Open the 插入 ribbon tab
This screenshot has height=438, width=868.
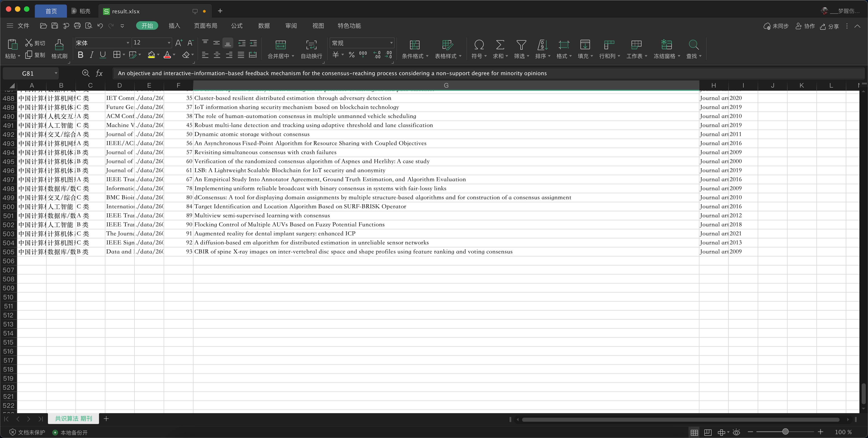pos(174,26)
